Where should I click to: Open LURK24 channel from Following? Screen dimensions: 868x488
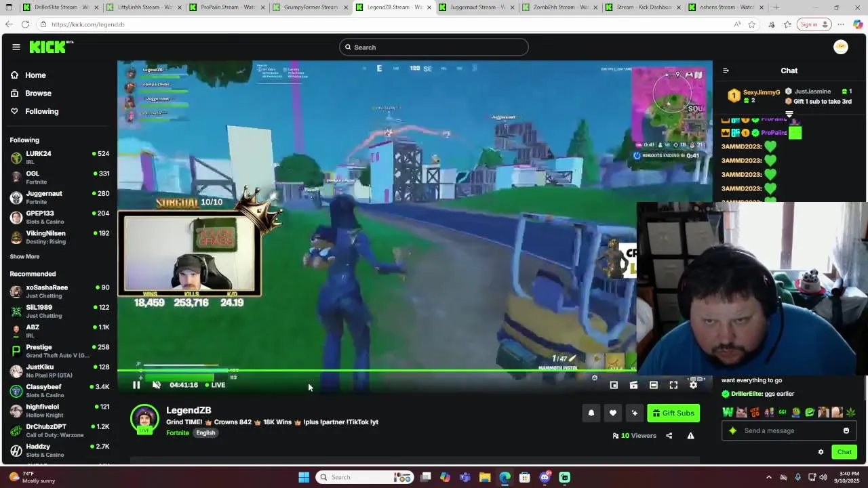pos(60,157)
